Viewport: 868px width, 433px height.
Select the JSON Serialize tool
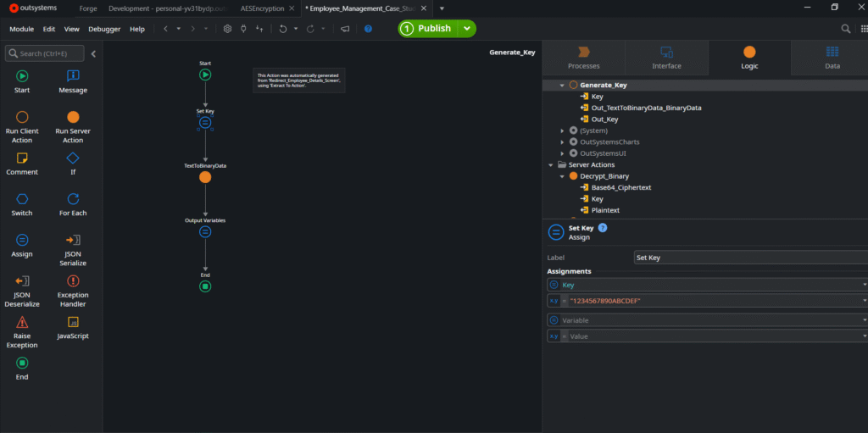tap(73, 250)
